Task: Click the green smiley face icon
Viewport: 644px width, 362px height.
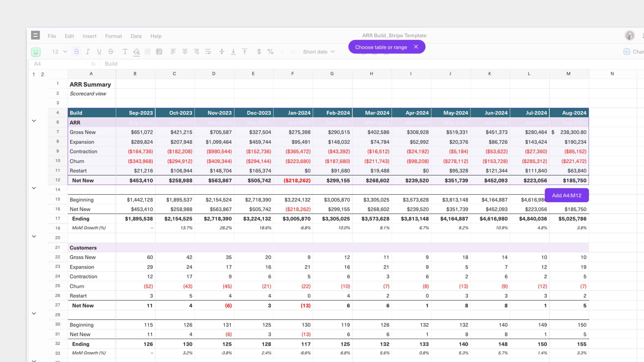Action: 36,52
